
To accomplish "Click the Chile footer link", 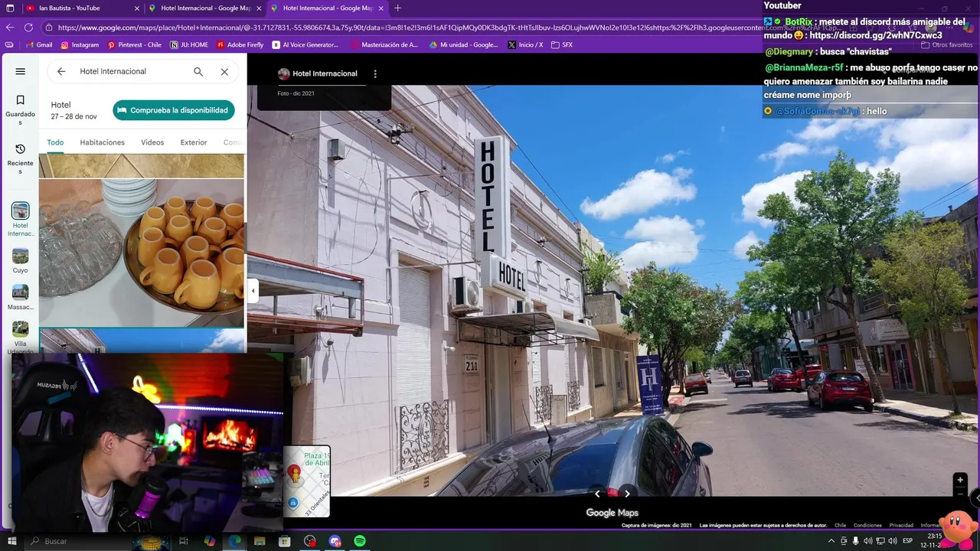I will tap(840, 526).
